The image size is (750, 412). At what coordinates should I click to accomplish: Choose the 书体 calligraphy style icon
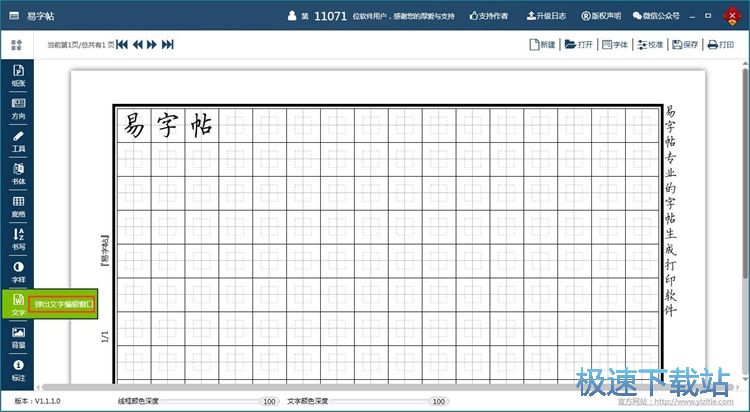tap(18, 172)
